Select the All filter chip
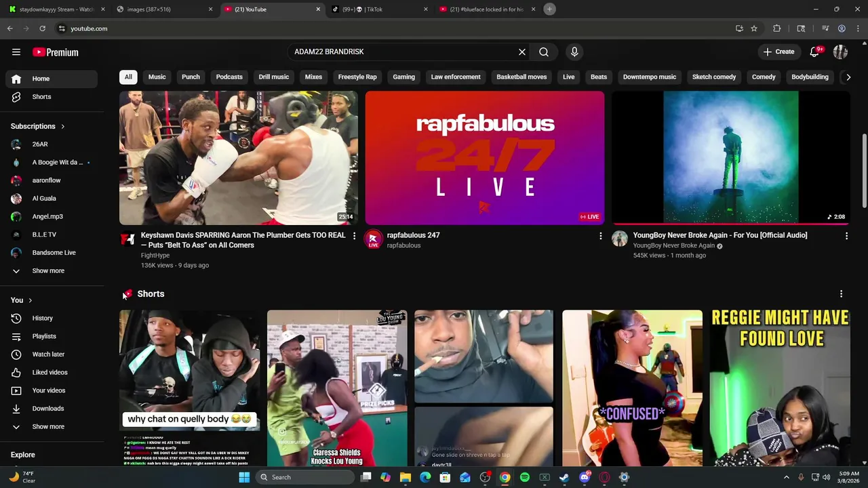Screen dimensions: 868x488 128,77
